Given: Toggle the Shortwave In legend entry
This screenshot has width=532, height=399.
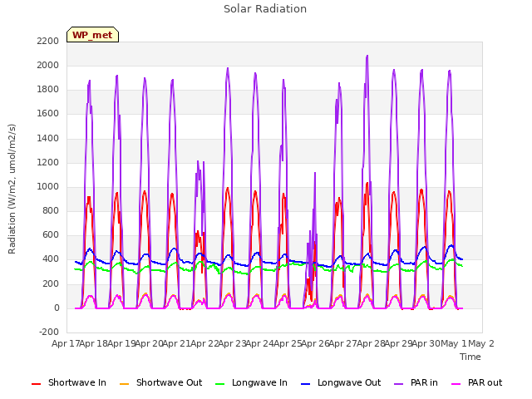Looking at the screenshot, I should [x=69, y=382].
